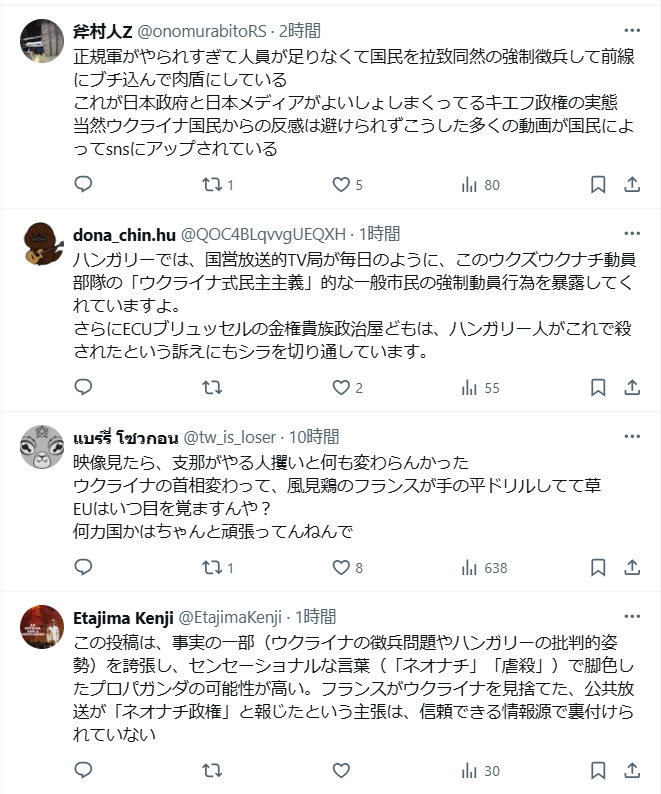Open the more menu on @onomurabitoRS post
Screen dimensions: 661x794
tap(632, 29)
